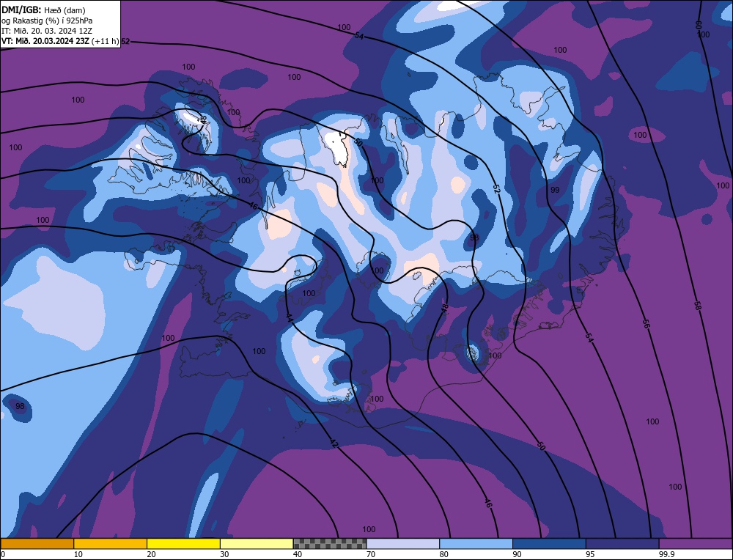Click the '42' contour line label
Viewport: 733px width, 560px height.
pos(334,443)
